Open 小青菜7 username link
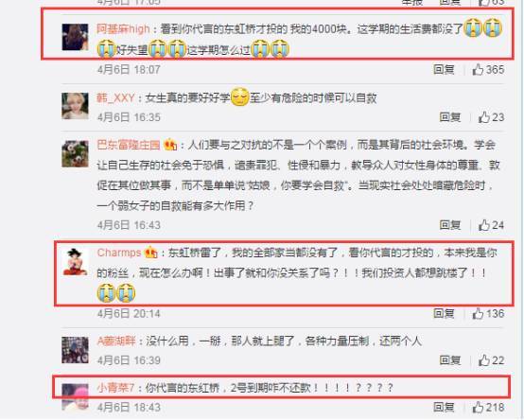The height and width of the screenshot is (420, 524). (115, 388)
